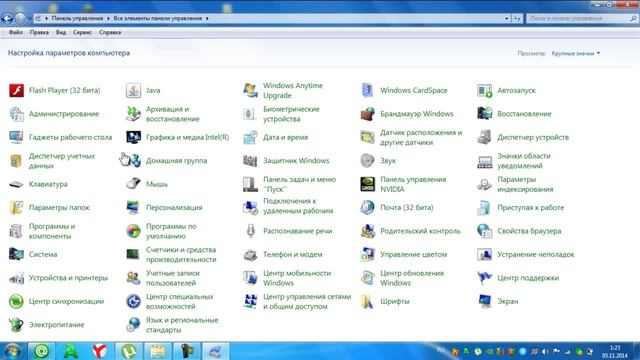Expand the address bar history dropdown arrow
The width and height of the screenshot is (640, 360).
(x=507, y=18)
